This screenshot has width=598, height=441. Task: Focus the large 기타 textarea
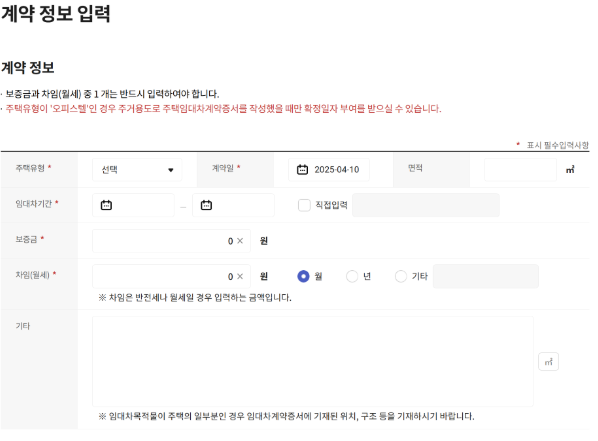[313, 361]
